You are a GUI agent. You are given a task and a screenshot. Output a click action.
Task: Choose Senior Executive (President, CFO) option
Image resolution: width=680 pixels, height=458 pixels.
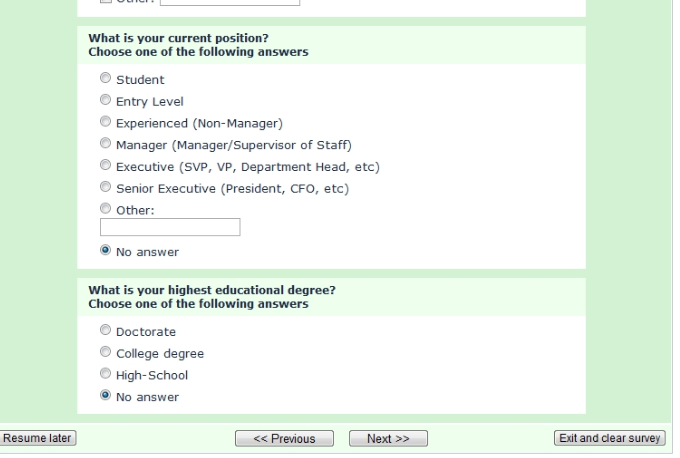105,187
